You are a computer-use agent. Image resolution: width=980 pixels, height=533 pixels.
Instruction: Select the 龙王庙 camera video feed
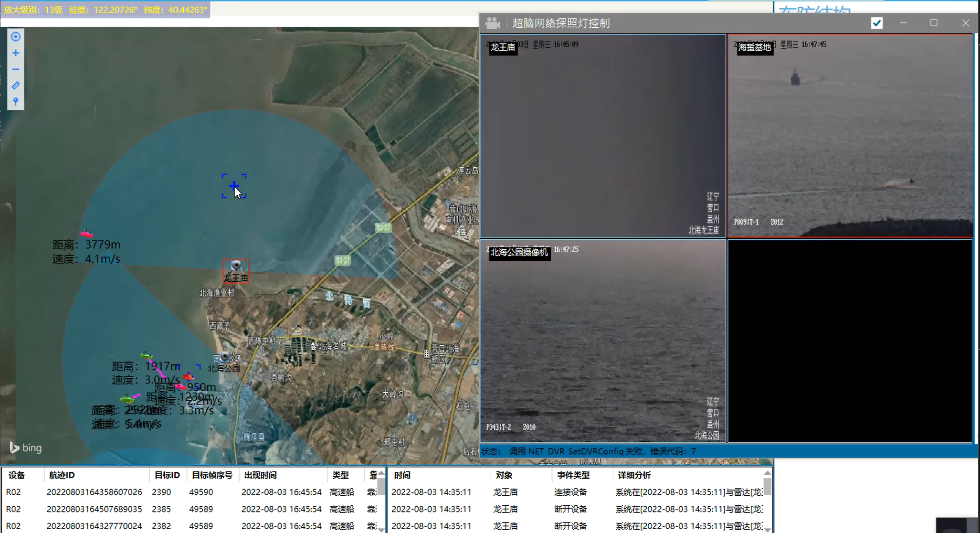click(602, 136)
